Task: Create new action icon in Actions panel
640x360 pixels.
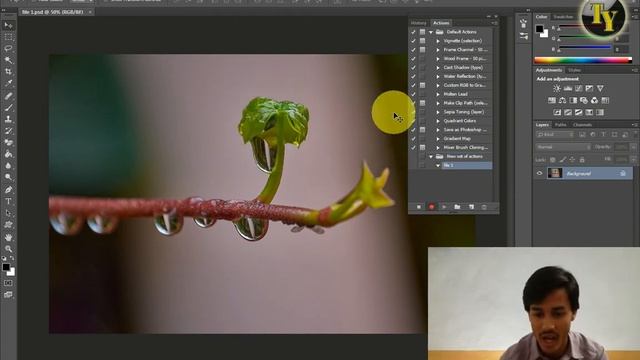Action: pyautogui.click(x=471, y=207)
